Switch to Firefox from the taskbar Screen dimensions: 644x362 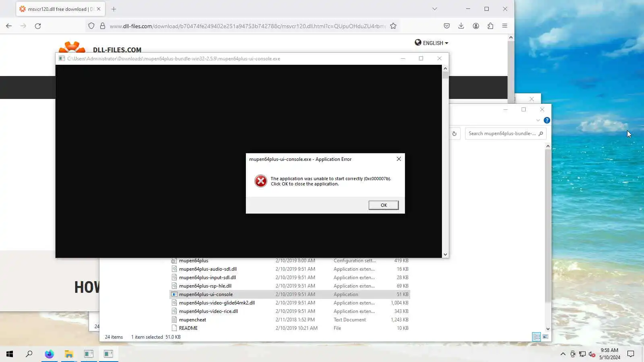[49, 354]
